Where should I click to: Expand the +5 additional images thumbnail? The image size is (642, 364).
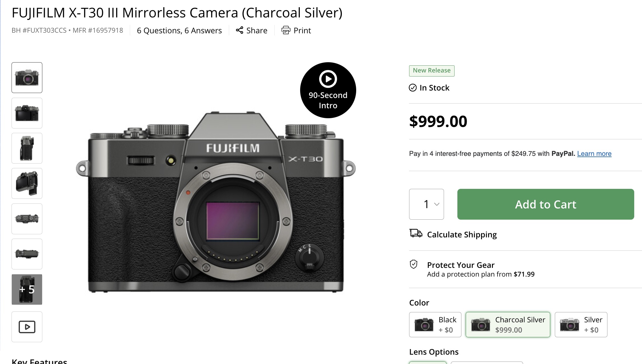[x=27, y=289]
